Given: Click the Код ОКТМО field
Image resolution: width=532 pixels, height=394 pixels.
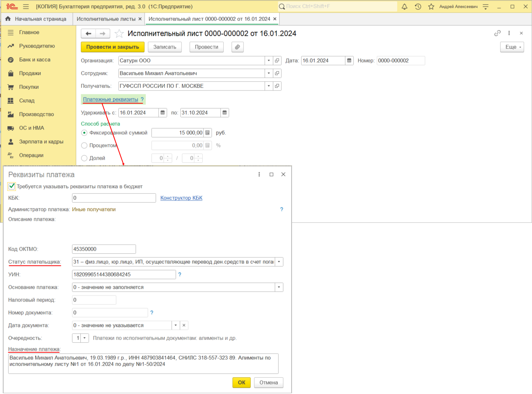Looking at the screenshot, I should coord(104,249).
